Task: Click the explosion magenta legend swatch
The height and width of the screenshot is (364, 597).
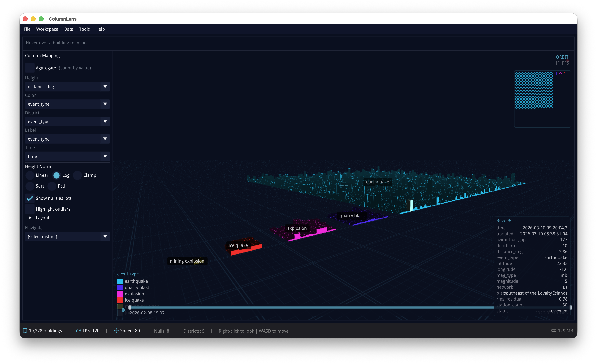Action: (x=120, y=294)
